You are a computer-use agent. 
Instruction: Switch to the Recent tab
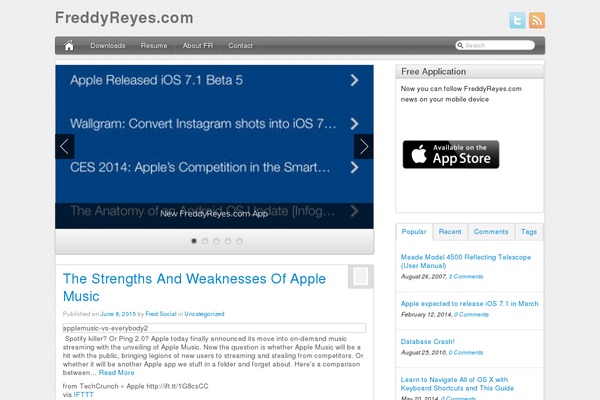tap(450, 232)
